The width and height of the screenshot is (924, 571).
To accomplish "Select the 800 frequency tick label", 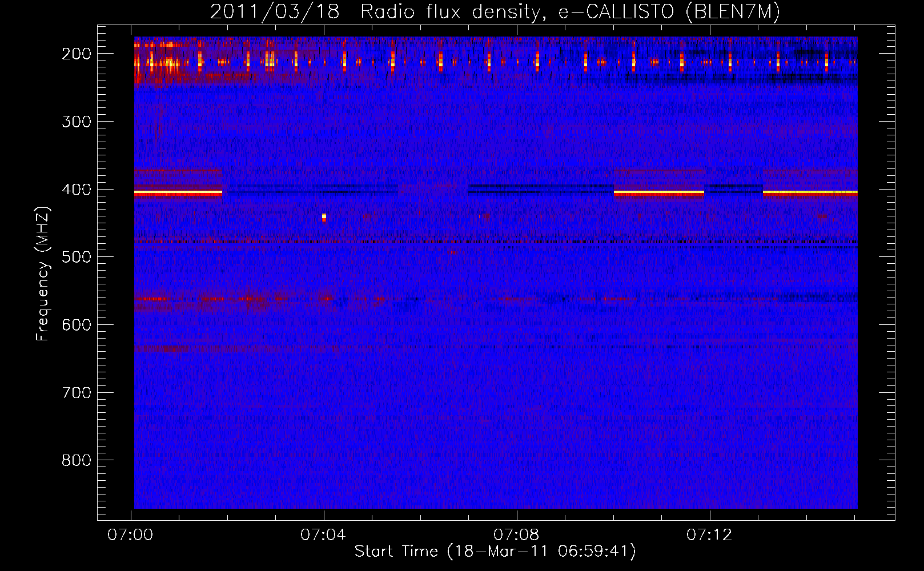I will [x=77, y=460].
